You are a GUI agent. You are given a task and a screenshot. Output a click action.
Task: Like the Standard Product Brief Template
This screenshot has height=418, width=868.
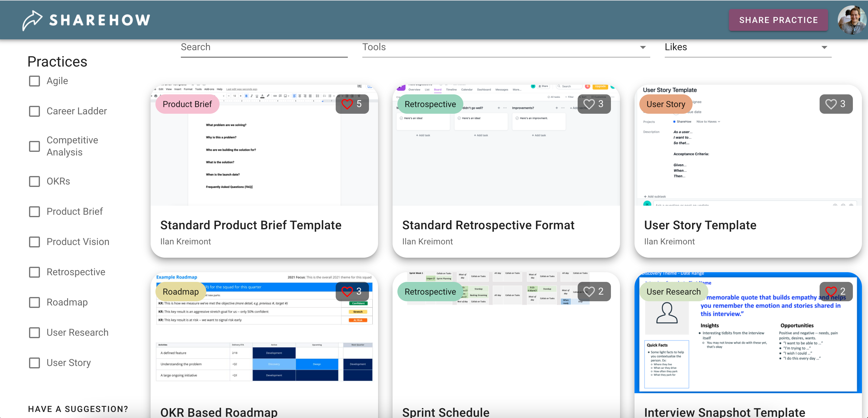pos(347,104)
